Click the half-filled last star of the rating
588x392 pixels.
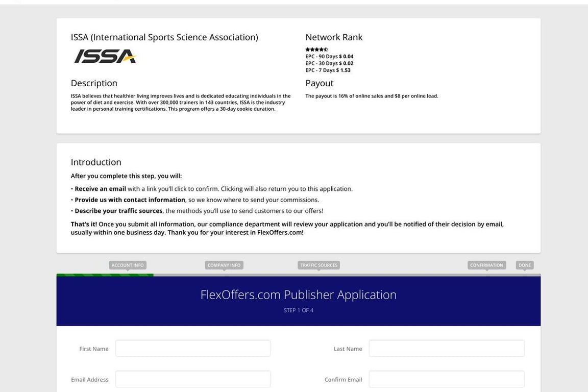tap(326, 49)
